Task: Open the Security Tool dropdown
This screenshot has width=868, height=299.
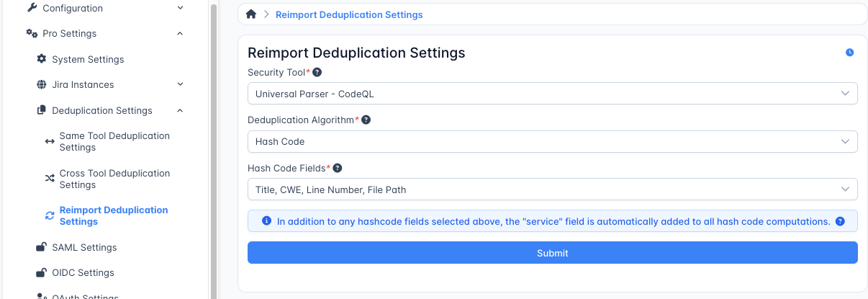Action: click(552, 94)
